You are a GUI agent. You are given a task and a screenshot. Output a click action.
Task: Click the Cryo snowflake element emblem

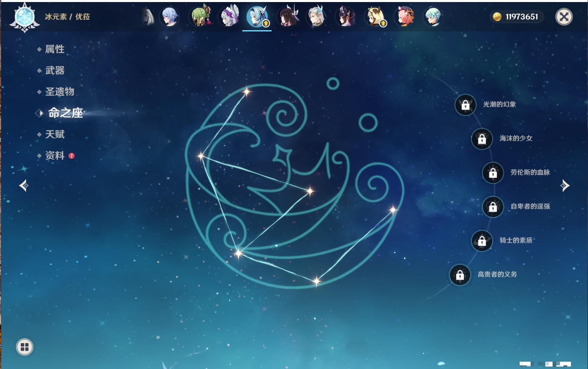pyautogui.click(x=24, y=17)
